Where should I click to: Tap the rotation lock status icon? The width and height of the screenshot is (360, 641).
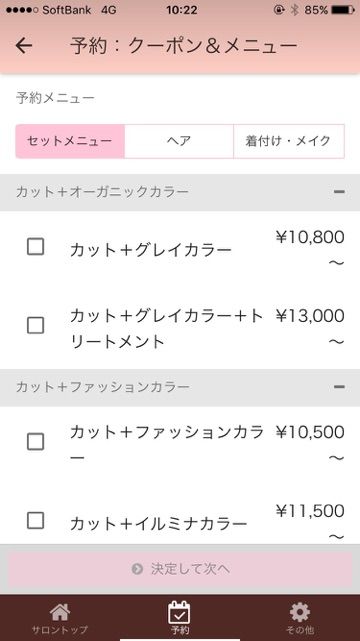tap(279, 10)
